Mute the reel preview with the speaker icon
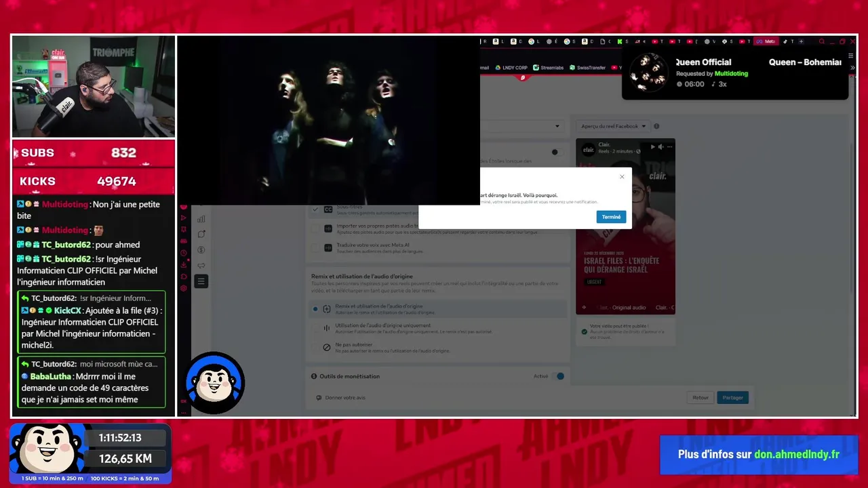Viewport: 868px width, 488px height. click(x=661, y=146)
